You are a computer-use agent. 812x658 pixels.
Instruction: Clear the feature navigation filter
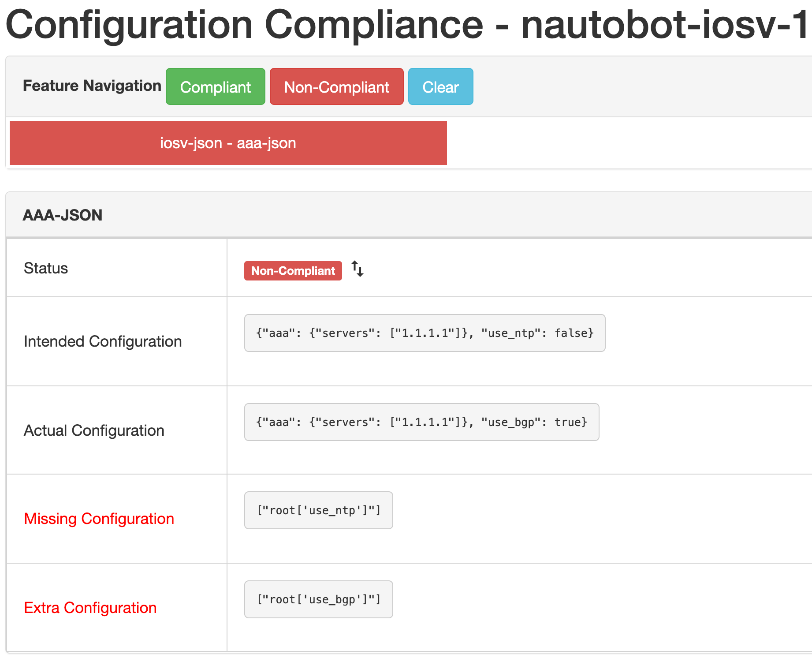[x=440, y=86]
